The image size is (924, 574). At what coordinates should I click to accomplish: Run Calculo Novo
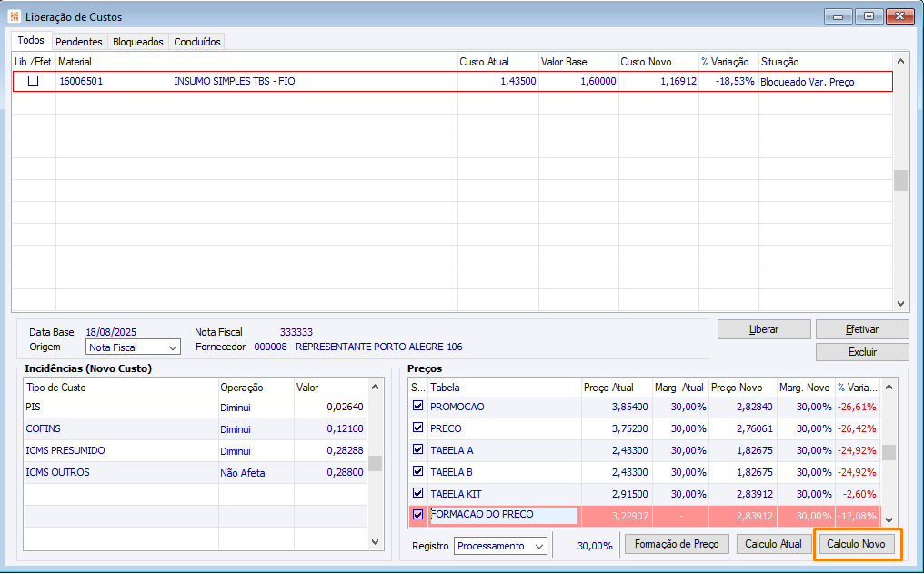(x=856, y=545)
